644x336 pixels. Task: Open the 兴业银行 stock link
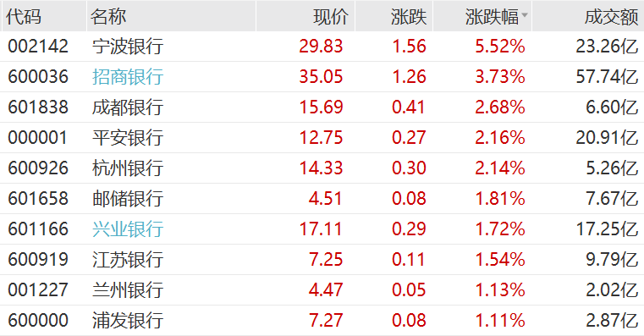(128, 229)
